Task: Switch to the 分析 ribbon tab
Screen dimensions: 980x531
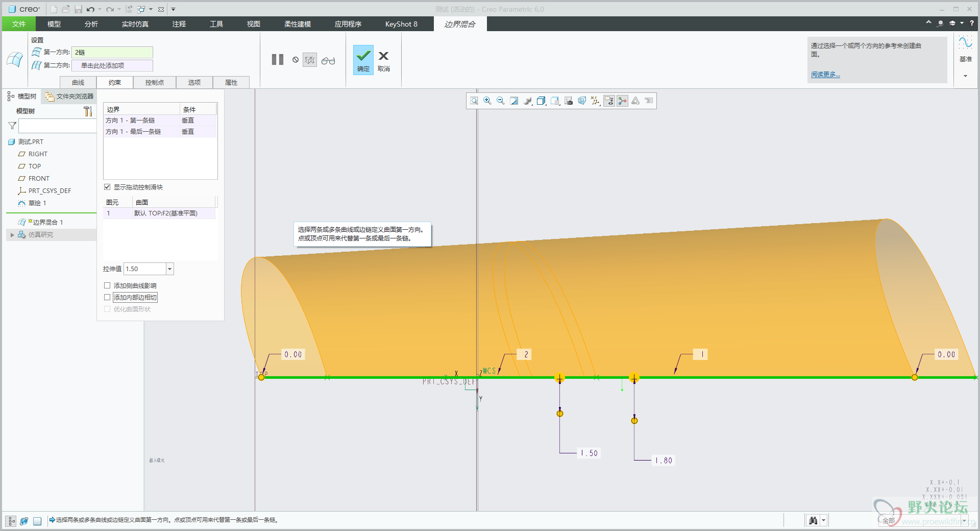Action: click(x=91, y=24)
